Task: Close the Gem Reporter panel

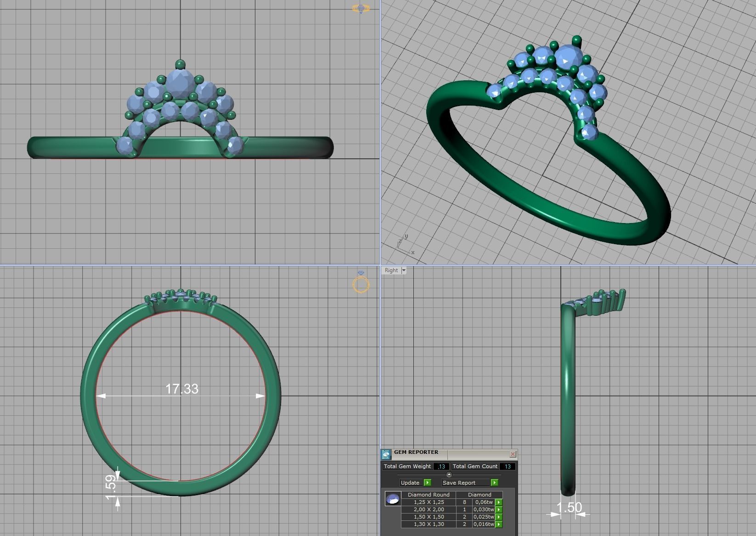Action: click(513, 454)
